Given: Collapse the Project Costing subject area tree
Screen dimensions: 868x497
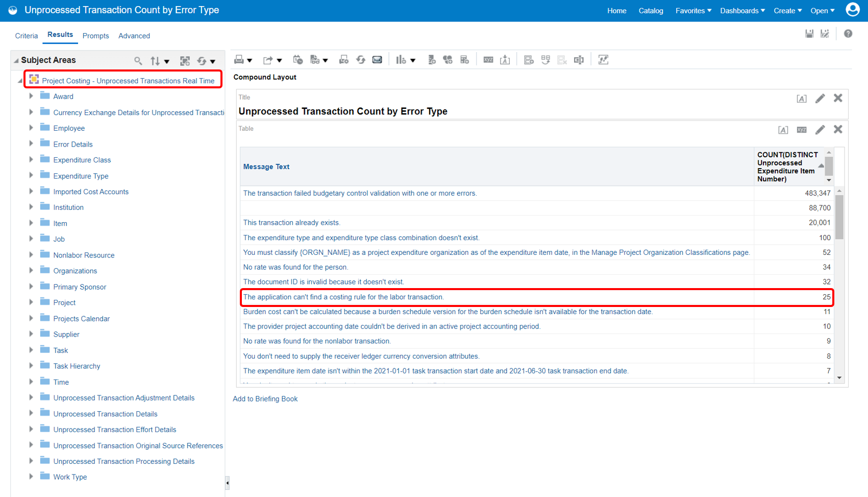Looking at the screenshot, I should (20, 81).
